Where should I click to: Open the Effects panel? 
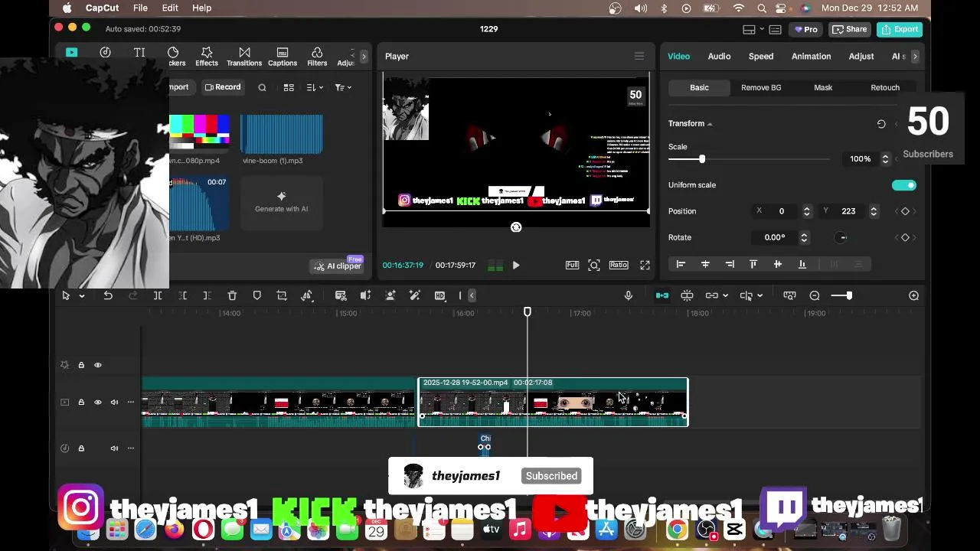(x=206, y=57)
